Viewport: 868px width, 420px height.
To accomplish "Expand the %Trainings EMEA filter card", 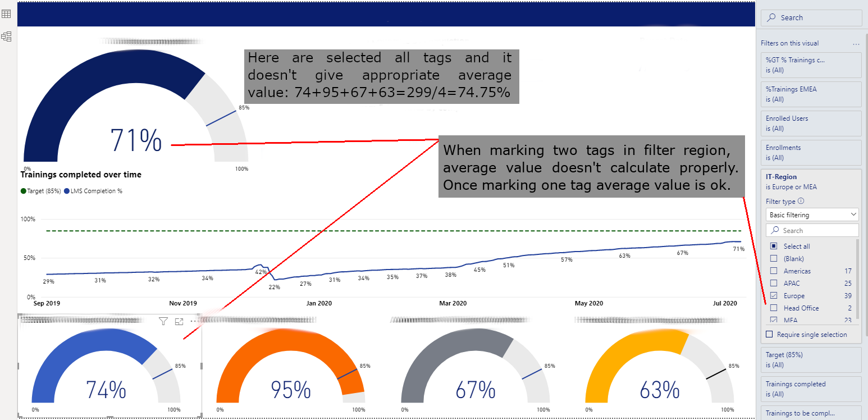I will click(x=811, y=94).
